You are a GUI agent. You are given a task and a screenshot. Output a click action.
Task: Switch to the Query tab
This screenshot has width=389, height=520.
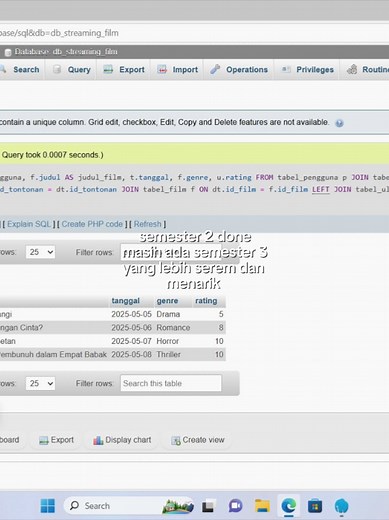72,70
